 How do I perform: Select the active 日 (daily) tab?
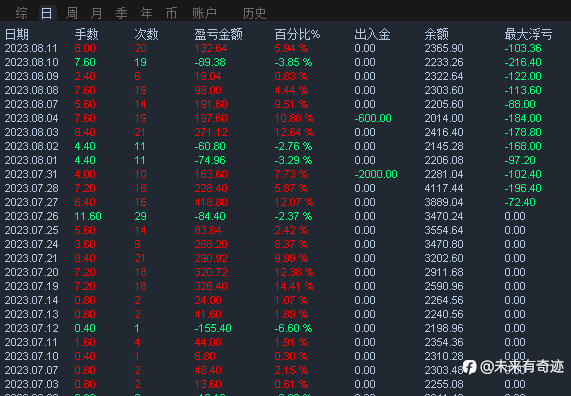coord(47,13)
